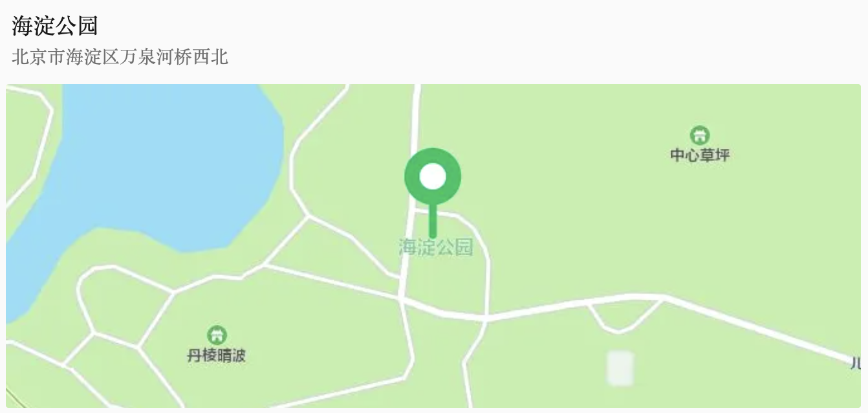Image resolution: width=868 pixels, height=413 pixels.
Task: Select the 丹棱晴波 landmark icon
Action: point(217,335)
